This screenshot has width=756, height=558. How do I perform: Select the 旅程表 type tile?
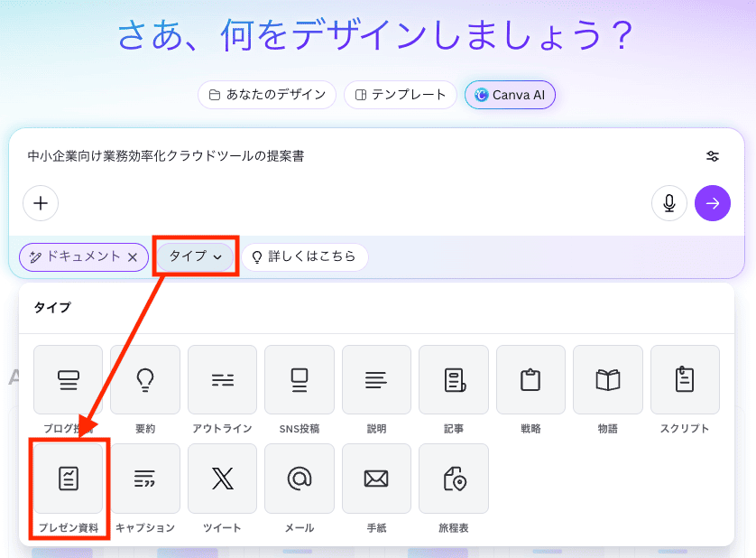click(454, 479)
